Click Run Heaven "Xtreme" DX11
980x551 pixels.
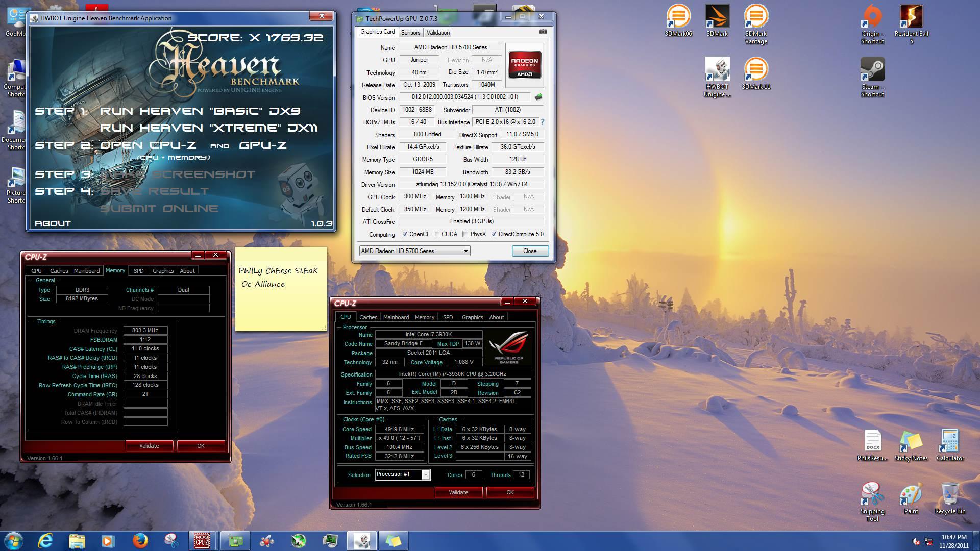pos(209,128)
